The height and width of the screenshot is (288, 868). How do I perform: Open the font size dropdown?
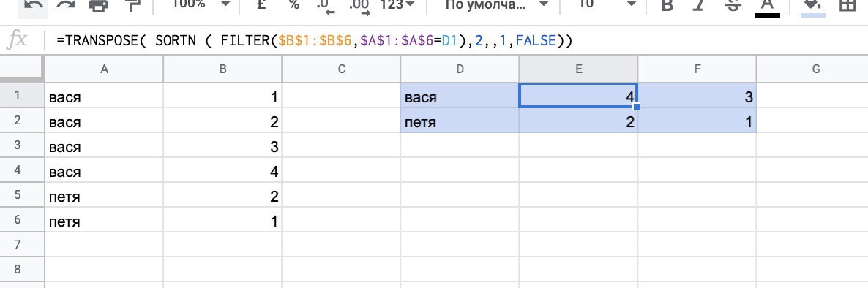pyautogui.click(x=607, y=4)
